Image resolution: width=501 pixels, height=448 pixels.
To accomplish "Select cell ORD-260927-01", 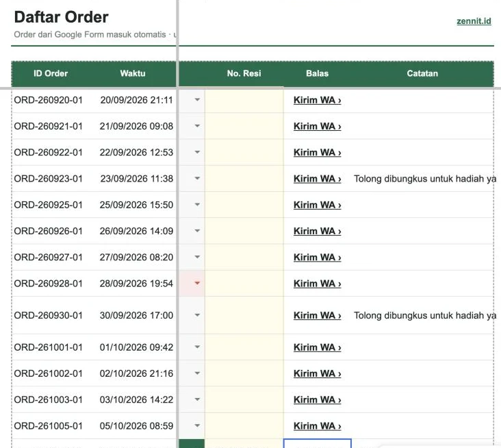I will pos(48,258).
